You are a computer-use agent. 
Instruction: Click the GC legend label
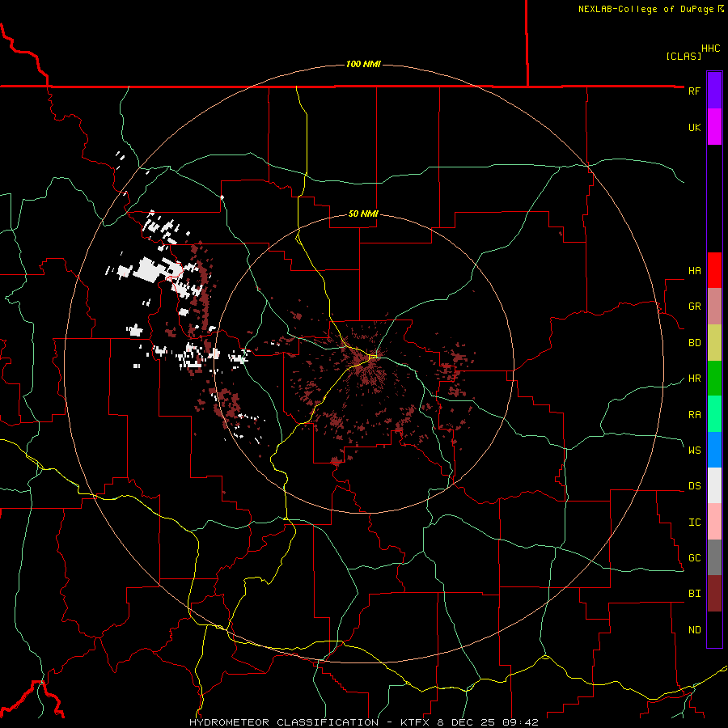694,558
